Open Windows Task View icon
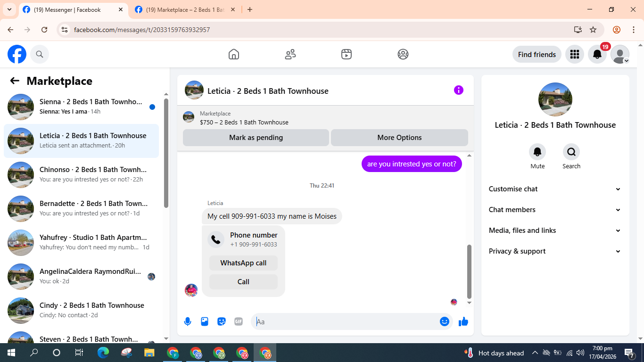The height and width of the screenshot is (362, 644). tap(79, 353)
